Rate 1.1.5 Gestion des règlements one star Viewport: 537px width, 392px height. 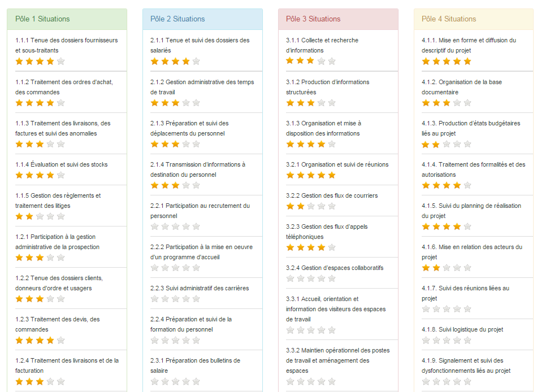[19, 216]
